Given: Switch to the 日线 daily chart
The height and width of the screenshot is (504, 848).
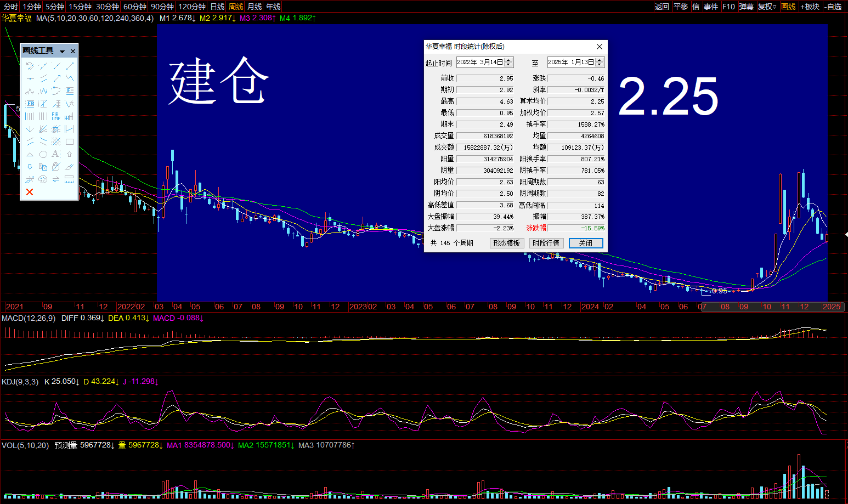Looking at the screenshot, I should pos(218,7).
